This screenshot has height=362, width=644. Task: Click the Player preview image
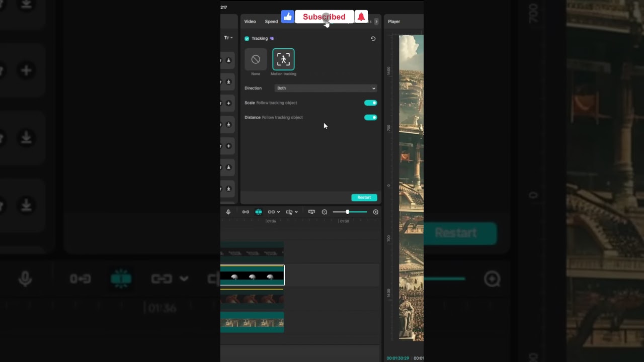(411, 188)
